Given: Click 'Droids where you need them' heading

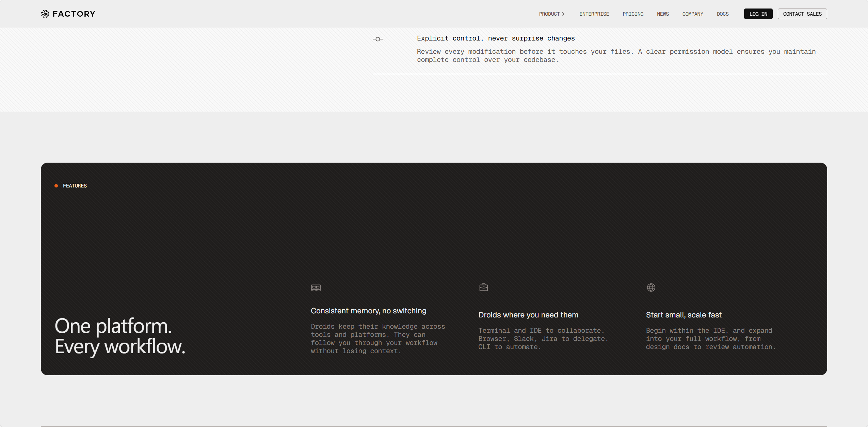Looking at the screenshot, I should pos(528,315).
